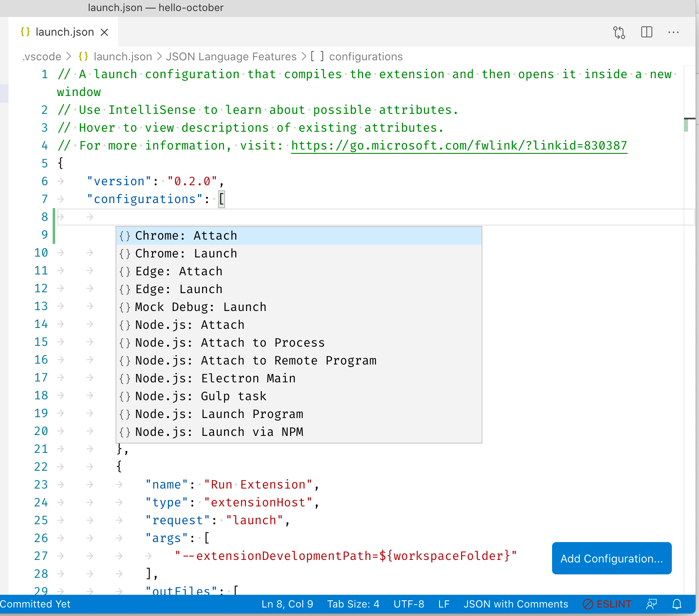Click the "0.2.0" version value
This screenshot has height=616, width=699.
[x=192, y=181]
